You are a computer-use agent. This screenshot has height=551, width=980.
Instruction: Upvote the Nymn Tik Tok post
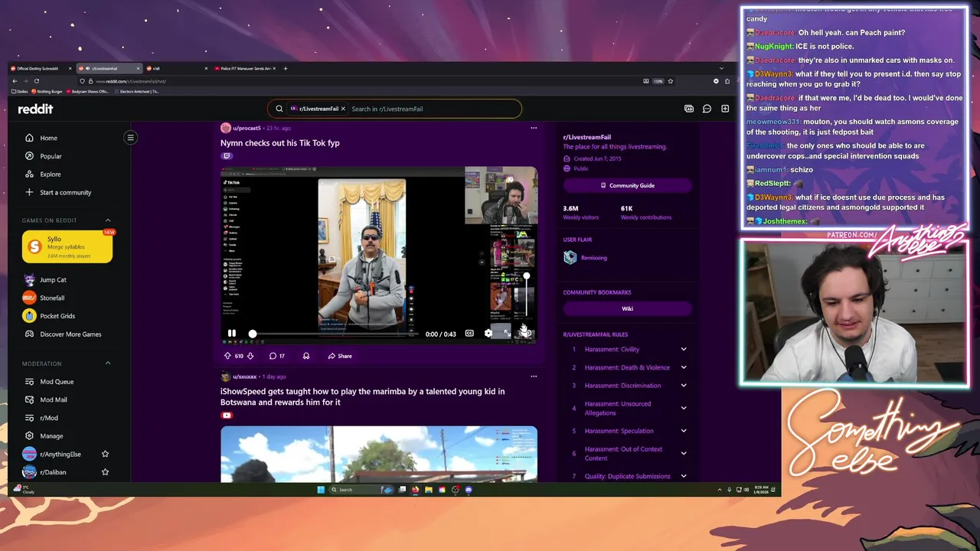227,356
